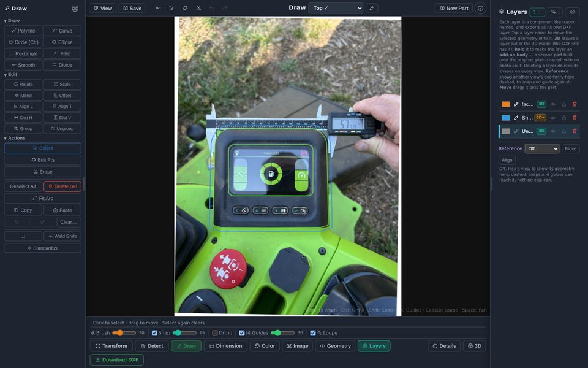Toggle the 3D badge on the Un... layer

coord(541,131)
